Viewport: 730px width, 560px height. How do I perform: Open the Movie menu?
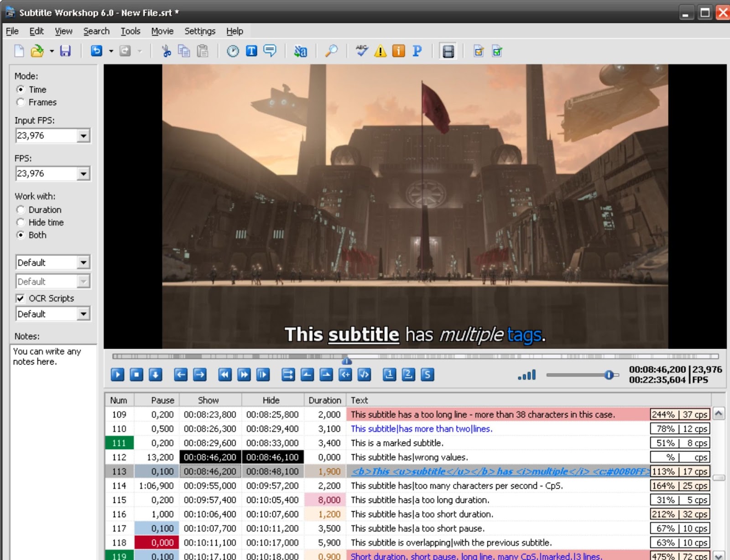point(162,31)
